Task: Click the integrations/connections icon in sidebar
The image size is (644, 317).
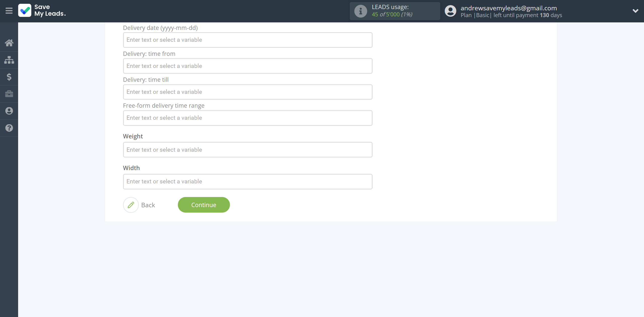Action: [x=9, y=60]
